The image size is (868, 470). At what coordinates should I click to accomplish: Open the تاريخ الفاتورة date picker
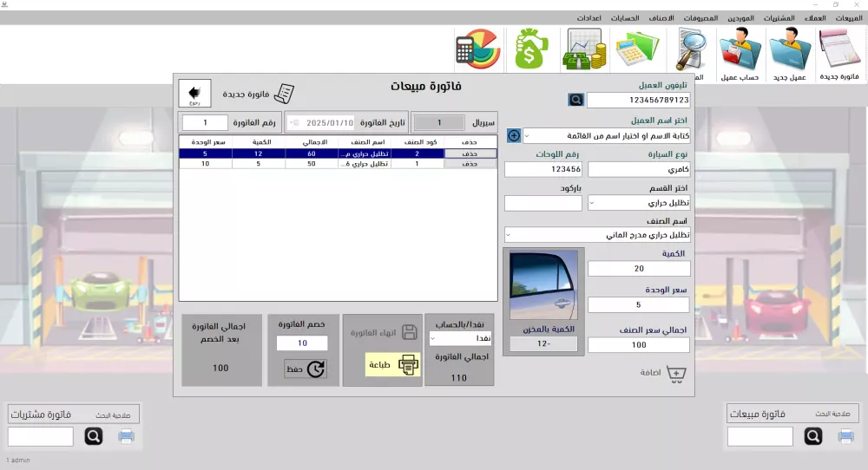point(294,123)
